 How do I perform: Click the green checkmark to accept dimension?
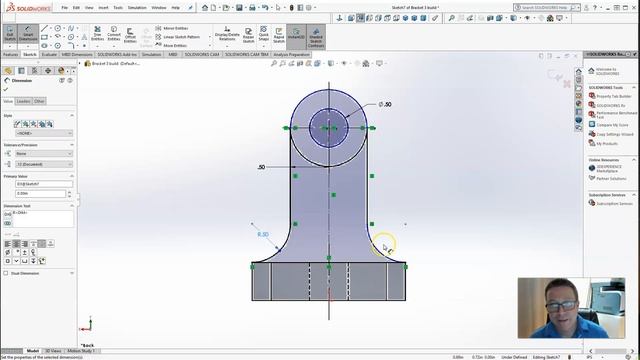coord(6,89)
